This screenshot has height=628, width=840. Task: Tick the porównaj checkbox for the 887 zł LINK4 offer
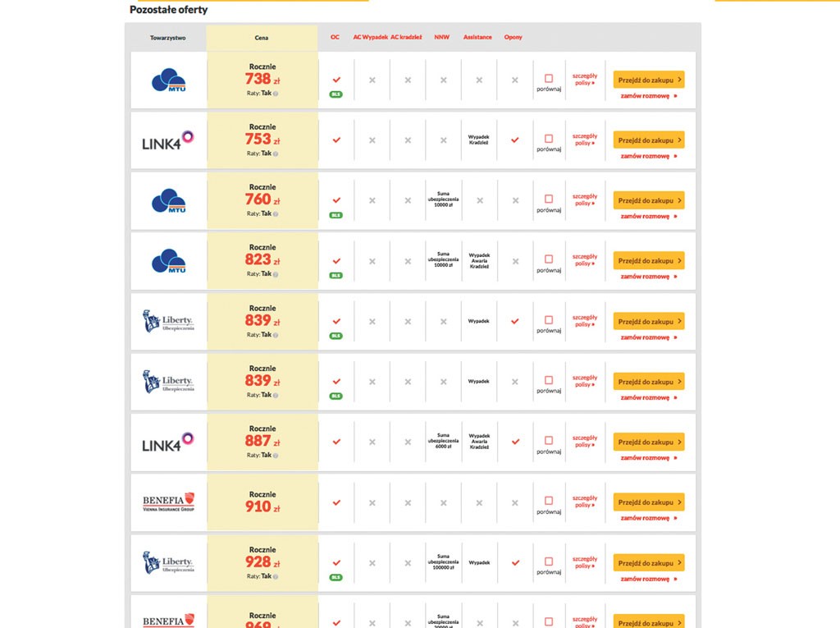[549, 440]
